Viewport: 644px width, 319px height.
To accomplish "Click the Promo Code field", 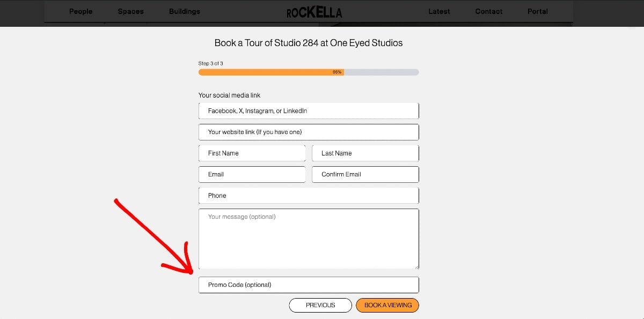I will [309, 285].
